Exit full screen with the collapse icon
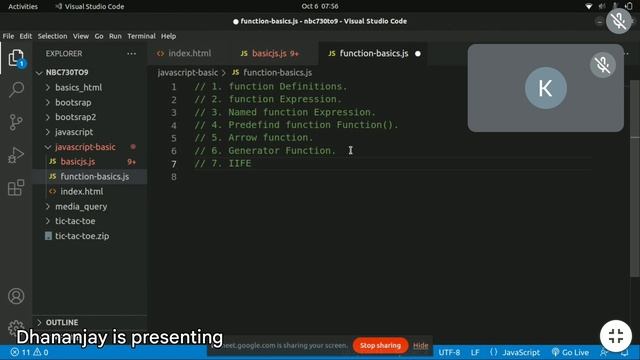 point(616,336)
